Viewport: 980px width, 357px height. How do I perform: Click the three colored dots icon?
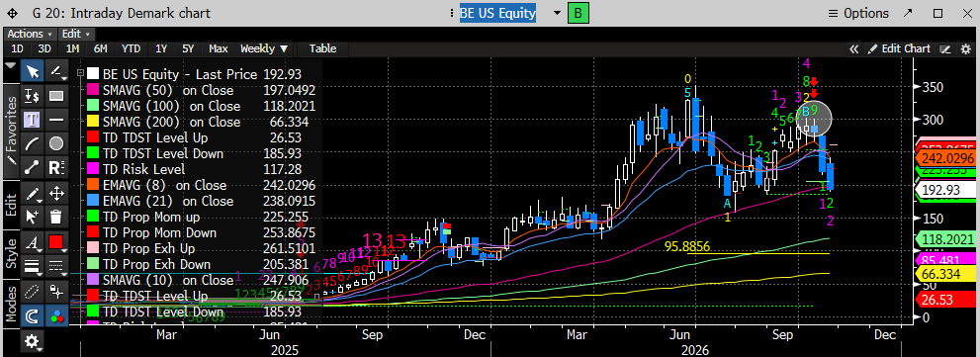pyautogui.click(x=56, y=315)
